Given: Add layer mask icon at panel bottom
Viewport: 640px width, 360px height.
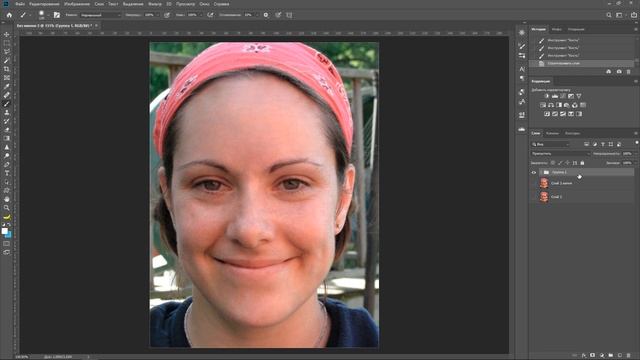Looking at the screenshot, I should tap(593, 356).
